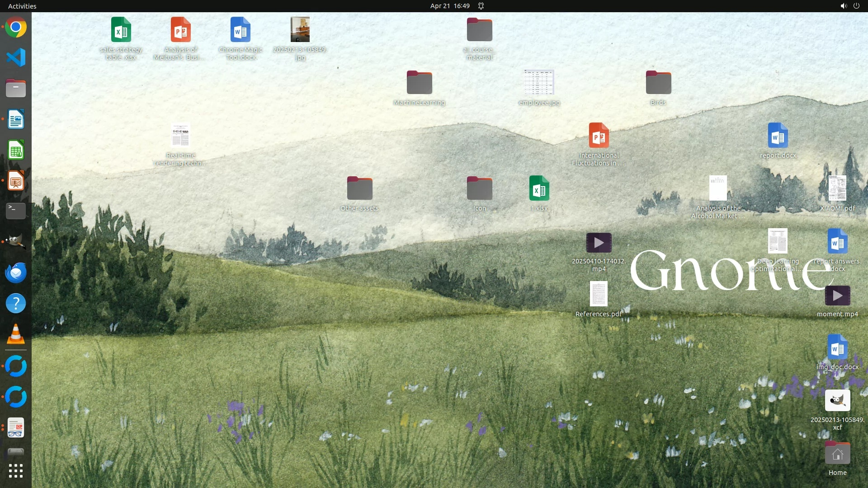The width and height of the screenshot is (868, 488).
Task: Click the Activities menu
Action: [x=22, y=6]
